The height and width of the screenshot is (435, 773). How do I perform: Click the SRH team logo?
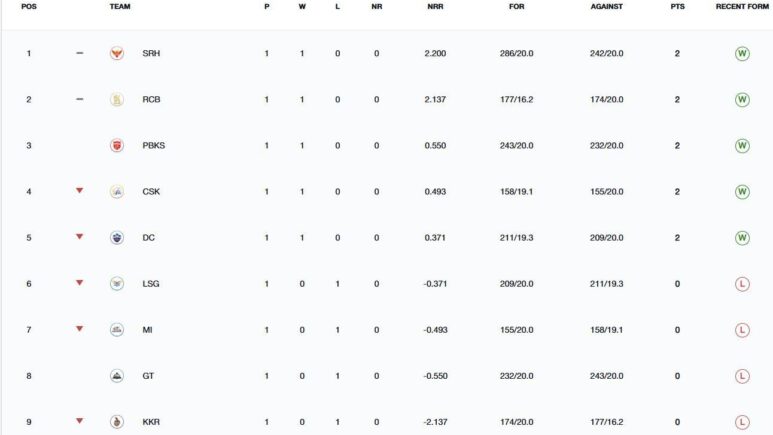117,53
